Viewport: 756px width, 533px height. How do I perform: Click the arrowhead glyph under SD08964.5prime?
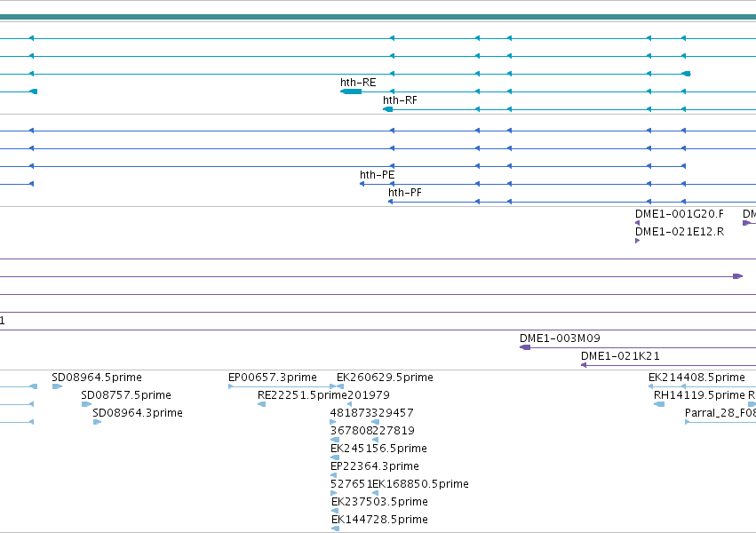pos(57,386)
